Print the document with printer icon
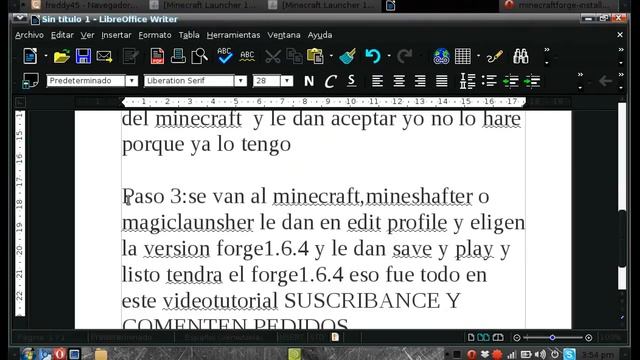640x360 pixels. (x=178, y=56)
